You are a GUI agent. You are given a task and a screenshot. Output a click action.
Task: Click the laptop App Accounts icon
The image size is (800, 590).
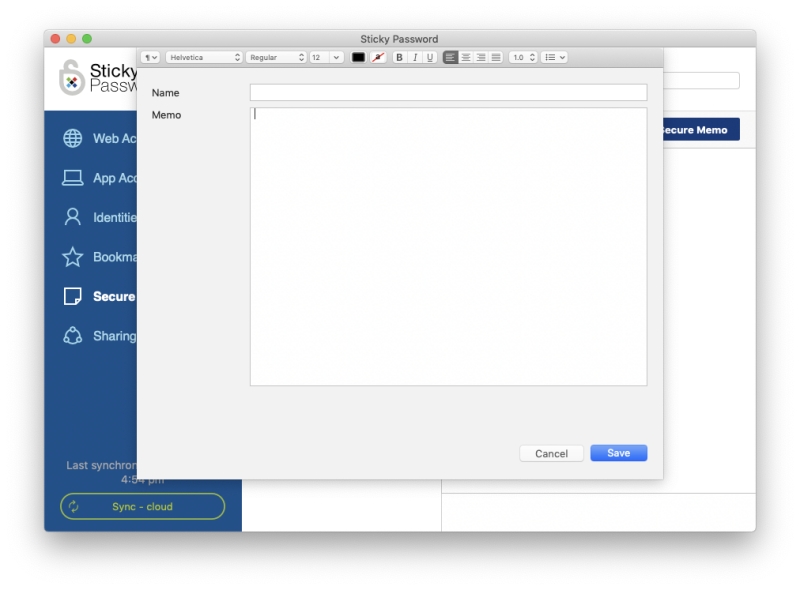72,178
